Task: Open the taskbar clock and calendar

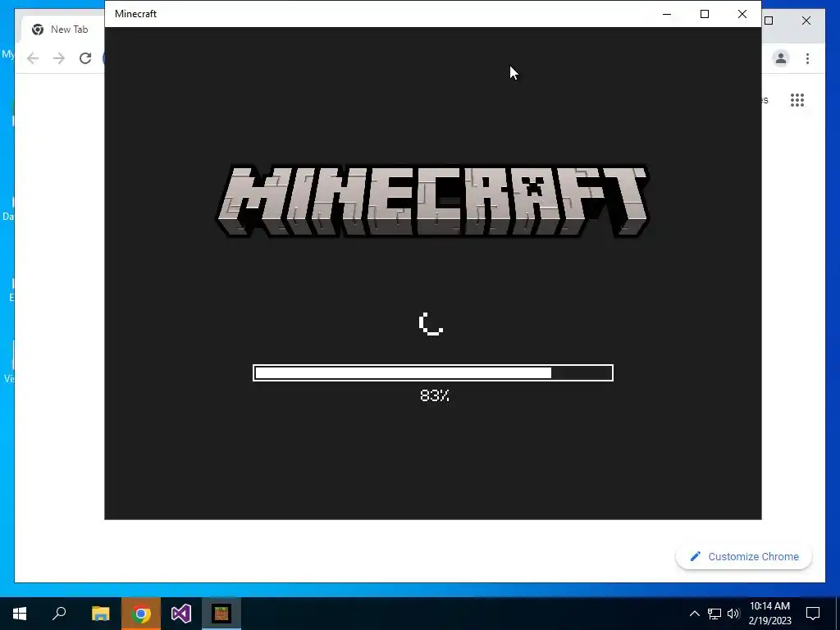Action: 769,614
